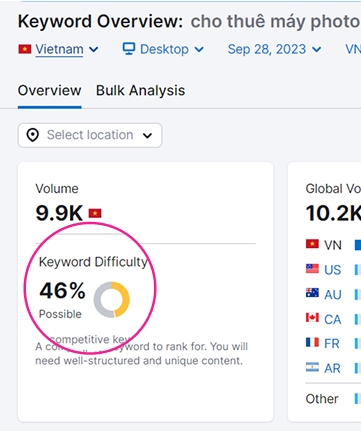Click the Keyword Overview title
Screen dimensions: 361x432
point(100,21)
